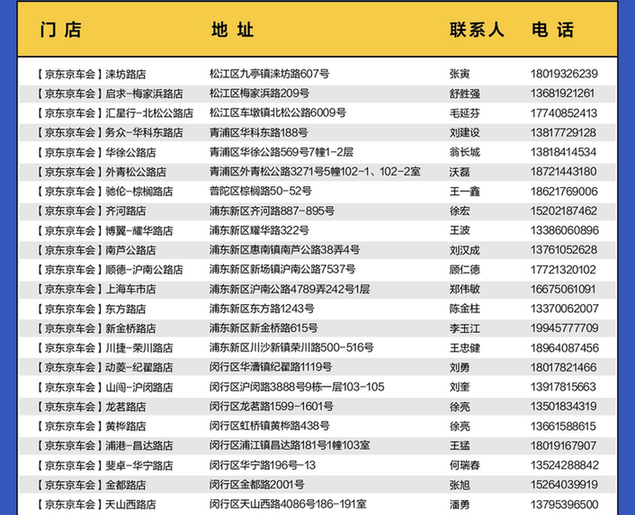This screenshot has width=635, height=515.
Task: Select the phone number 13370062007
Action: pos(565,309)
